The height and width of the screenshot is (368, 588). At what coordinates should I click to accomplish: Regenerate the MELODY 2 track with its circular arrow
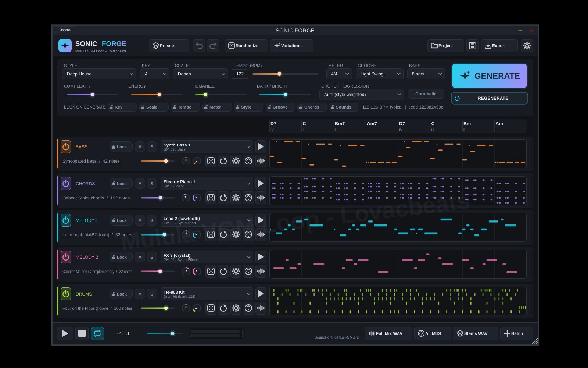(x=223, y=271)
